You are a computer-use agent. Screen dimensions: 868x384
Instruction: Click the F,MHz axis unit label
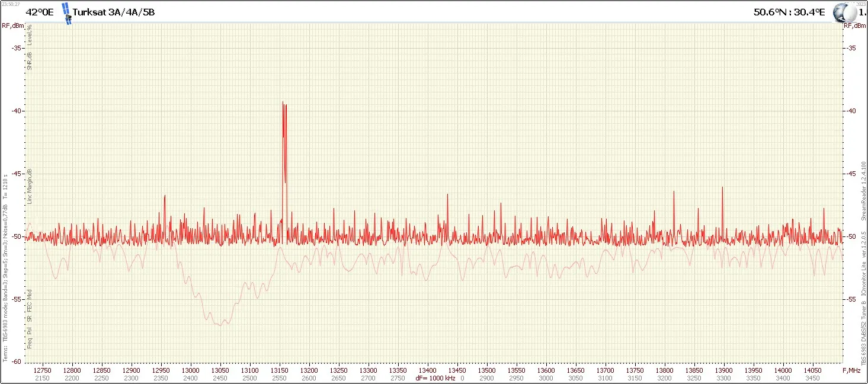pos(851,370)
